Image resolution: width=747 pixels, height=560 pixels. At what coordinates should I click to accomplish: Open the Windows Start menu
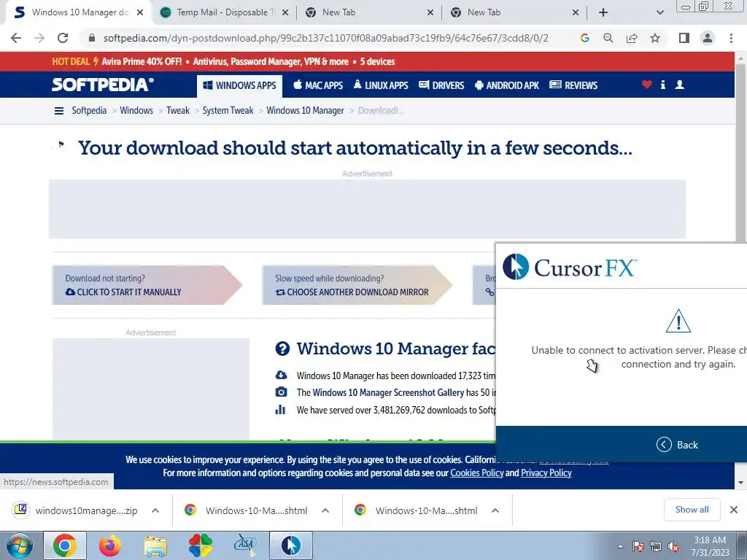pos(20,545)
